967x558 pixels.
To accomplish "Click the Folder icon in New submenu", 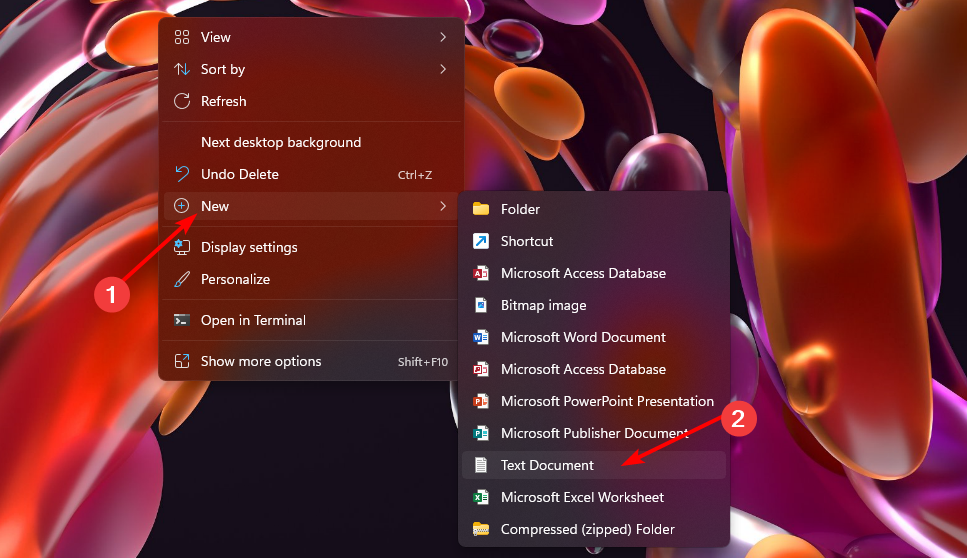I will (x=480, y=209).
